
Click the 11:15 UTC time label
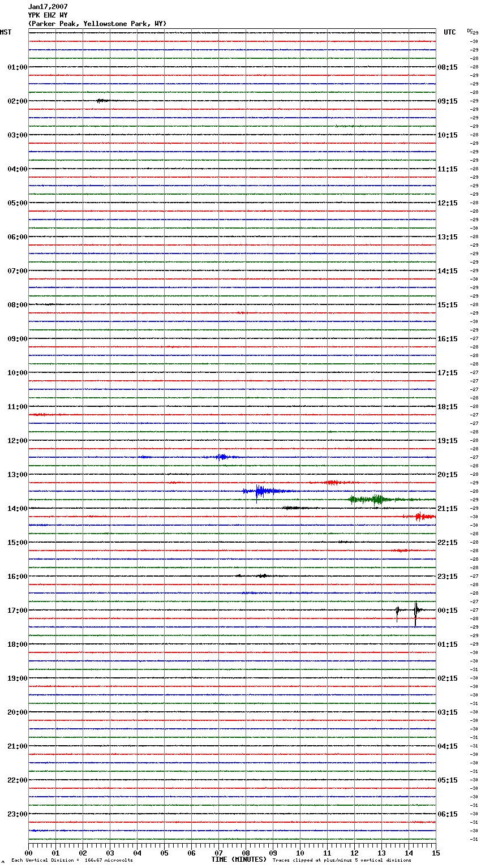pos(448,169)
